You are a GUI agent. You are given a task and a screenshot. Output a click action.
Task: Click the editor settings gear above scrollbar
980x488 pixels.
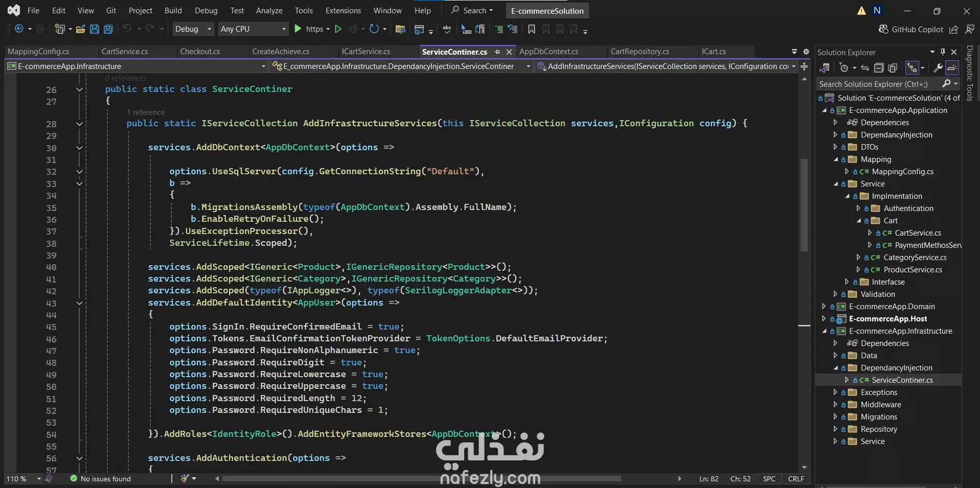(x=806, y=52)
